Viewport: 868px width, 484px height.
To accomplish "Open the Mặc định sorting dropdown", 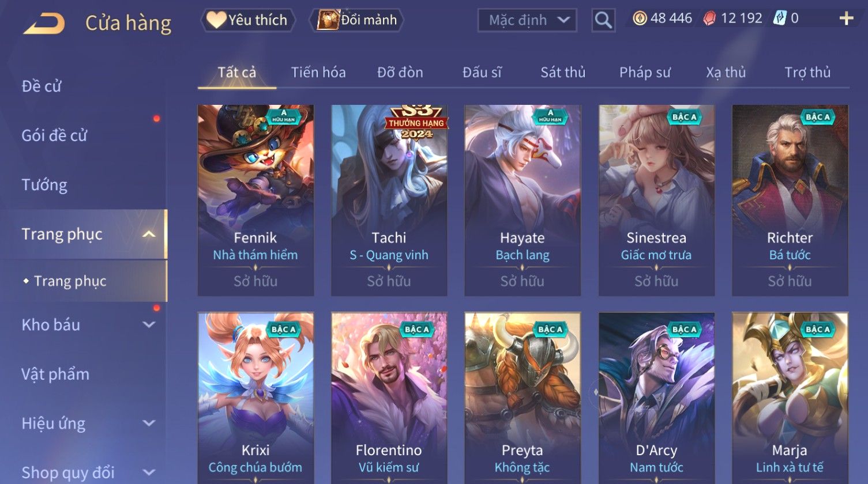I will 527,20.
